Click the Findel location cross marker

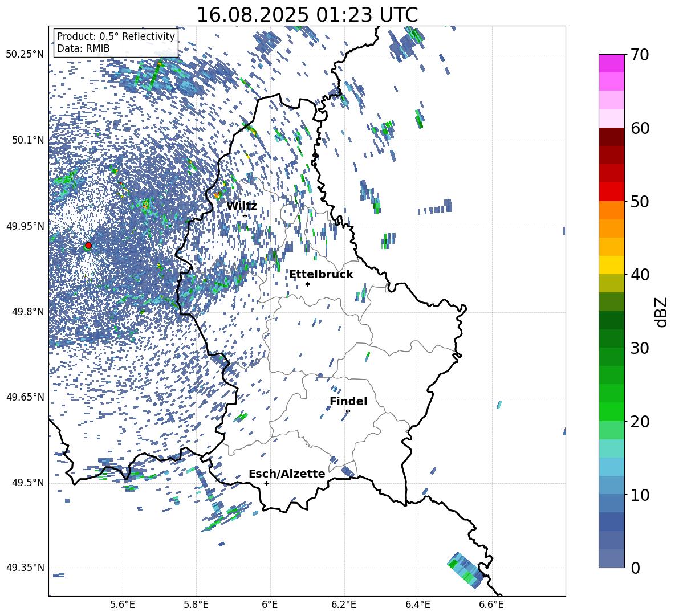(348, 411)
